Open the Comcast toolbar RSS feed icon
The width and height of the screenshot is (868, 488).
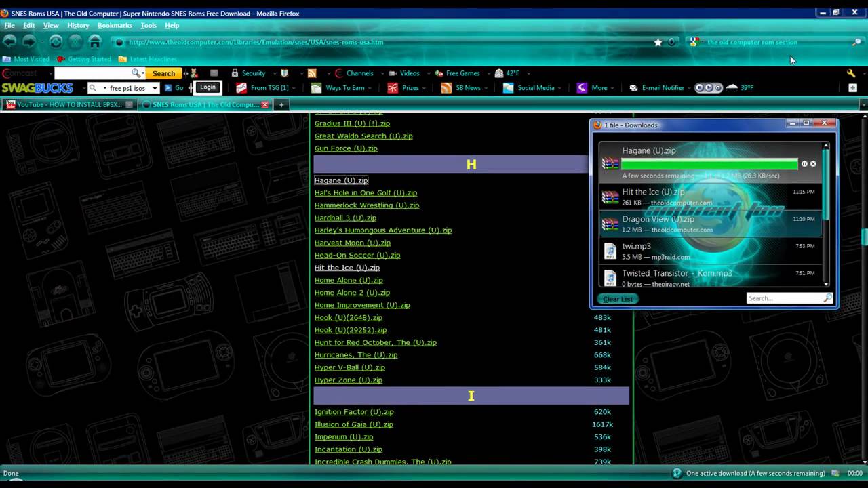(x=312, y=73)
